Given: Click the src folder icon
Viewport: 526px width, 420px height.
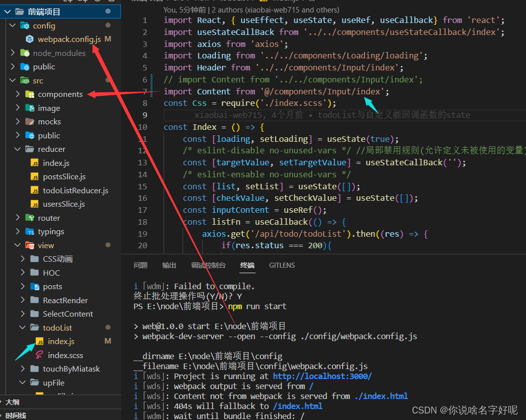Looking at the screenshot, I should point(25,80).
